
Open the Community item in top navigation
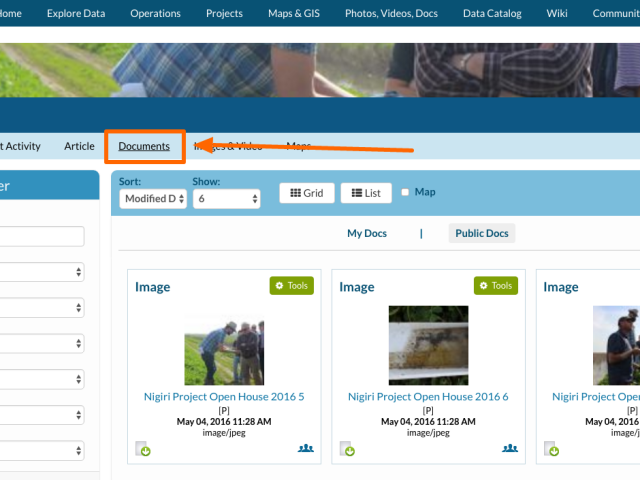(x=616, y=13)
